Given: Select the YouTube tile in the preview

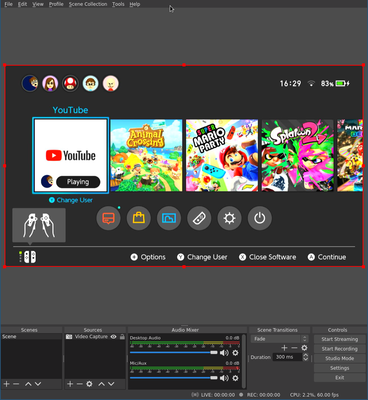Looking at the screenshot, I should point(70,155).
